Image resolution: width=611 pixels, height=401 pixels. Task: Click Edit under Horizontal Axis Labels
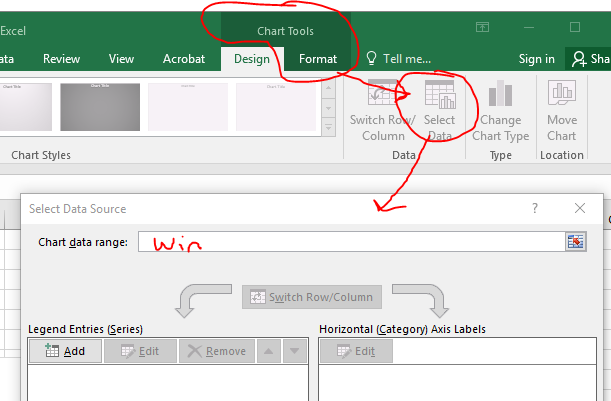click(356, 351)
